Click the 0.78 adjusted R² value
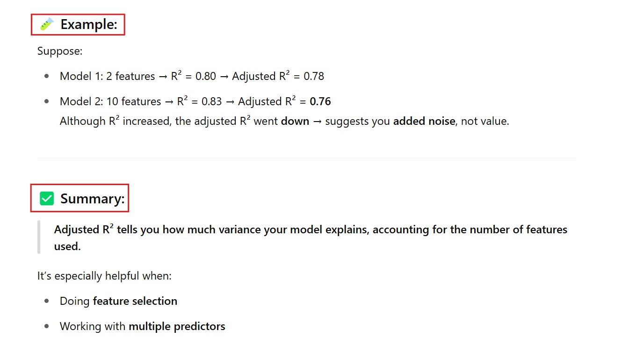 tap(314, 76)
